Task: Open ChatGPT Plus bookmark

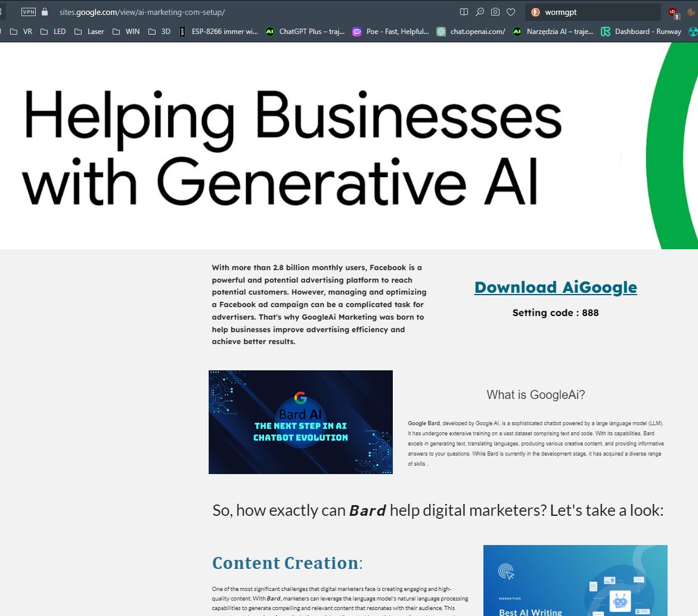Action: click(x=305, y=32)
